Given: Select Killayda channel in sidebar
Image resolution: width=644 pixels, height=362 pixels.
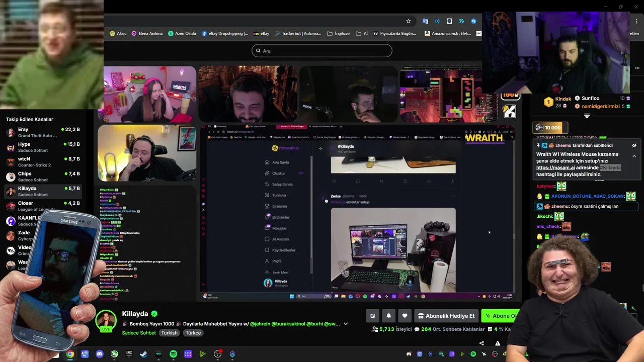Looking at the screenshot, I should tap(43, 191).
